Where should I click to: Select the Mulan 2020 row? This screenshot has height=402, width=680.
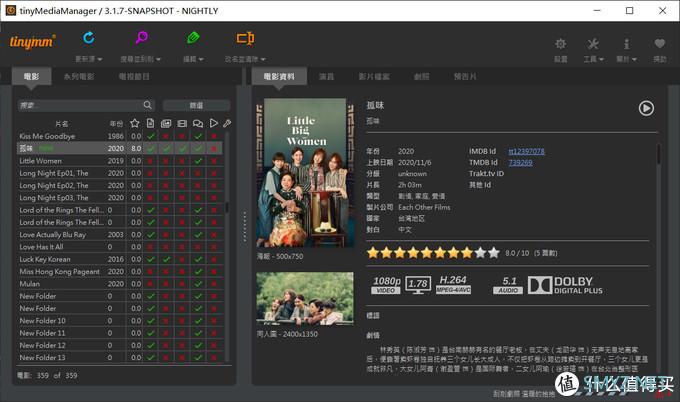pyautogui.click(x=120, y=284)
